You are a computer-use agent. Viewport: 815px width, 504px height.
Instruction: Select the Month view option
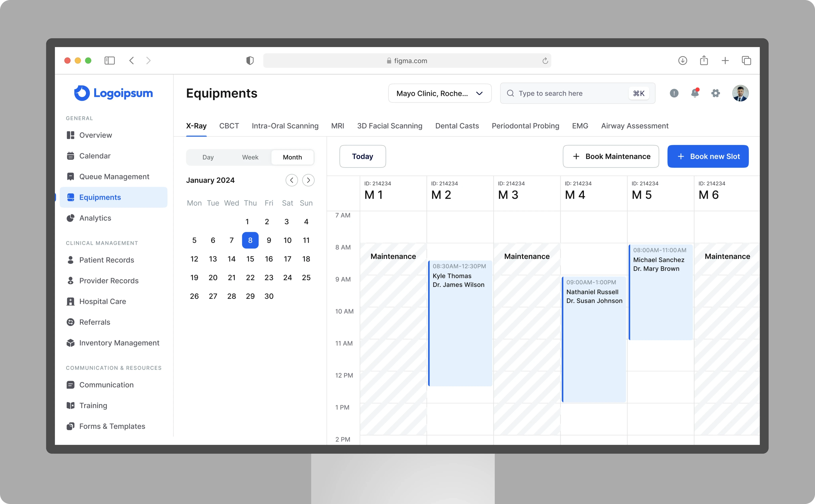[x=292, y=157]
